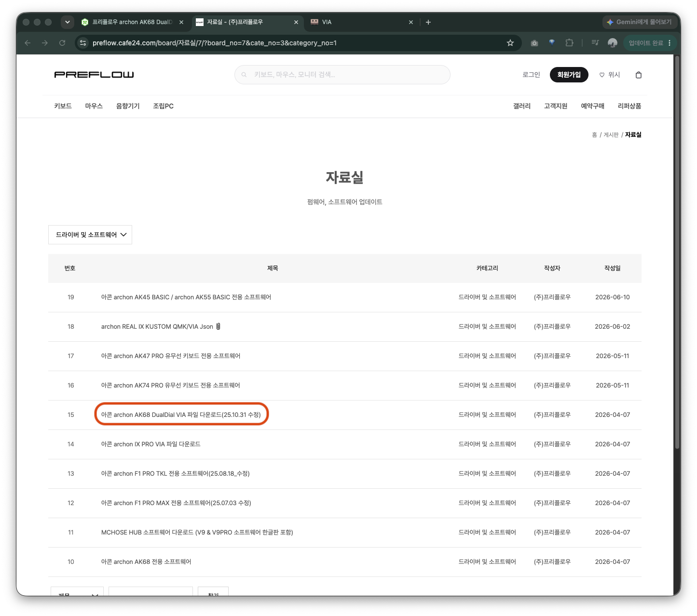Image resolution: width=697 pixels, height=616 pixels.
Task: Open the 조립PC menu
Action: coord(163,106)
